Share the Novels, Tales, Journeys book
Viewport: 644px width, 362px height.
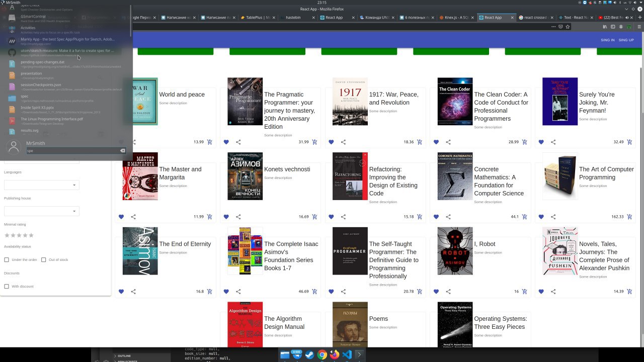coord(553,292)
